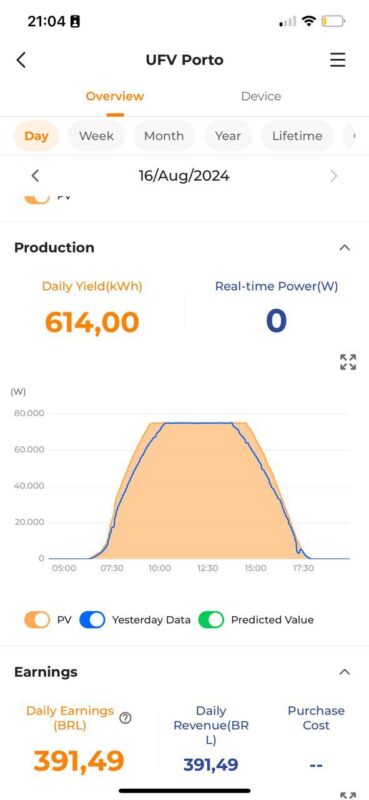Go to the previous day arrow
Viewport: 369px width, 800px height.
click(x=35, y=176)
